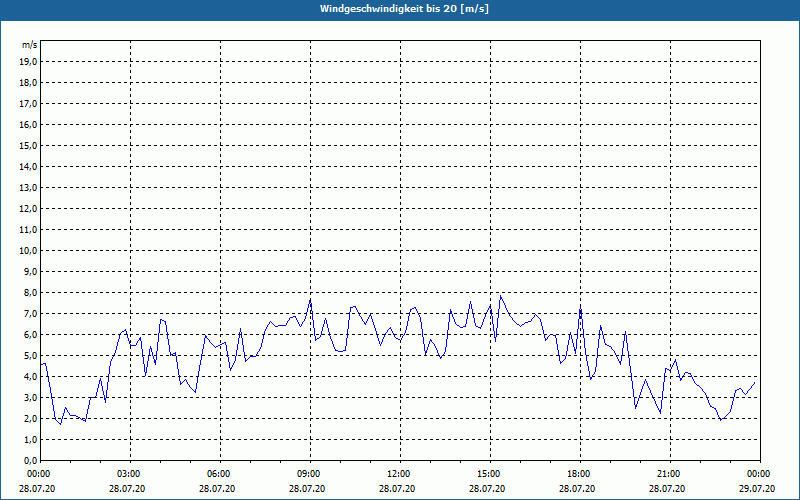
Task: Click the 10,0 y-axis label
Action: point(29,251)
